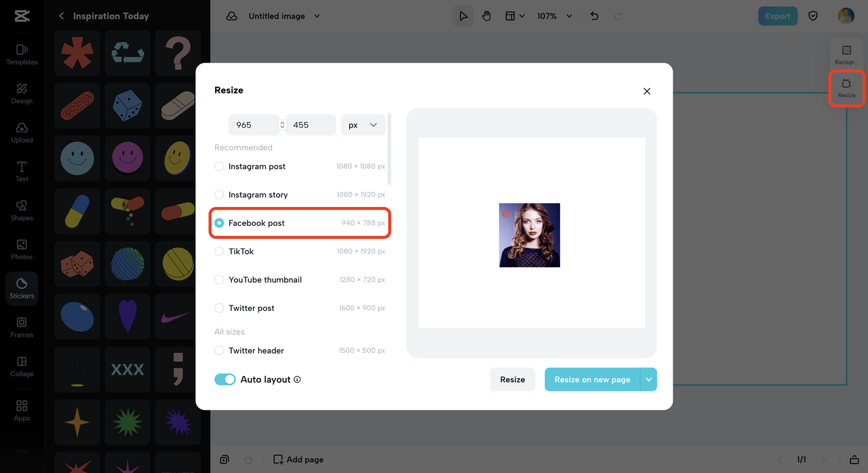Open the 107% zoom dropdown
The height and width of the screenshot is (473, 868).
click(x=555, y=16)
